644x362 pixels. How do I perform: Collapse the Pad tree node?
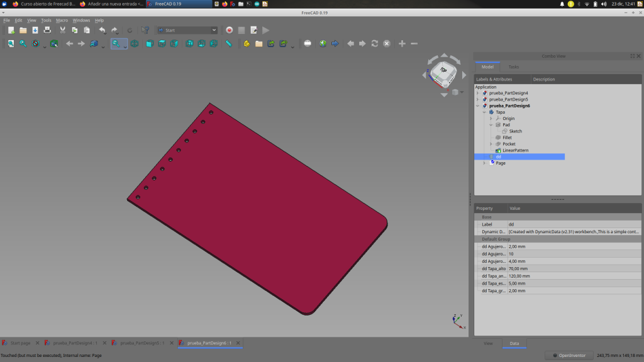pyautogui.click(x=491, y=124)
